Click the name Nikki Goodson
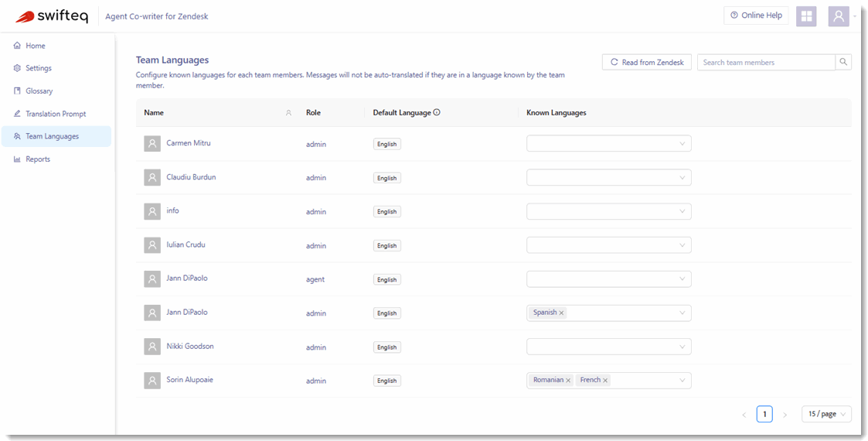Image resolution: width=868 pixels, height=441 pixels. click(x=190, y=347)
